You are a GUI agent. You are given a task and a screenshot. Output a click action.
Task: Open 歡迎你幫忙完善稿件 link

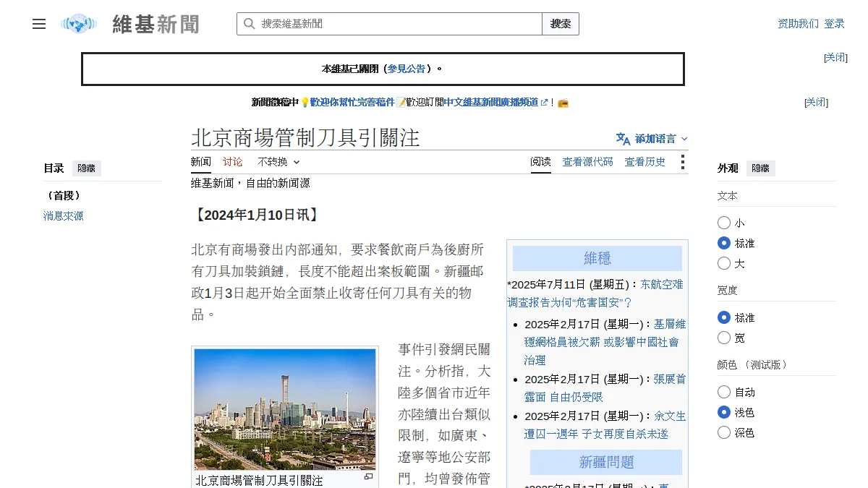(x=353, y=103)
